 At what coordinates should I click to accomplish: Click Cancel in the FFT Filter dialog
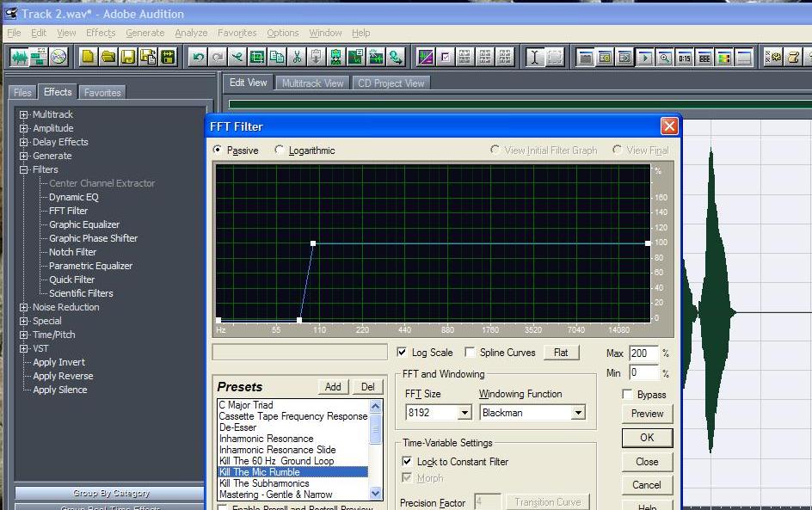pyautogui.click(x=648, y=485)
